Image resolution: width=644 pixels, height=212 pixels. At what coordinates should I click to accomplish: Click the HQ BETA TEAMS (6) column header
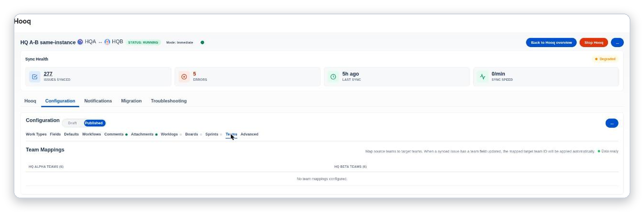(350, 167)
